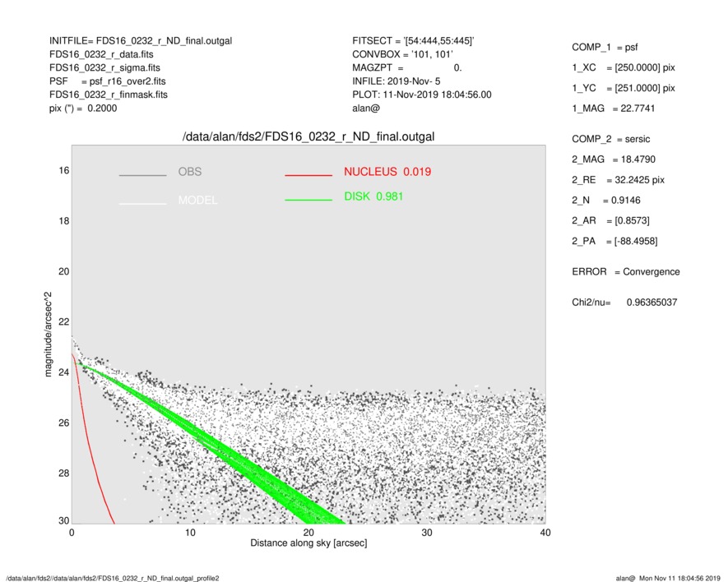Click the plot title path above the graph
The width and height of the screenshot is (728, 582).
point(308,137)
